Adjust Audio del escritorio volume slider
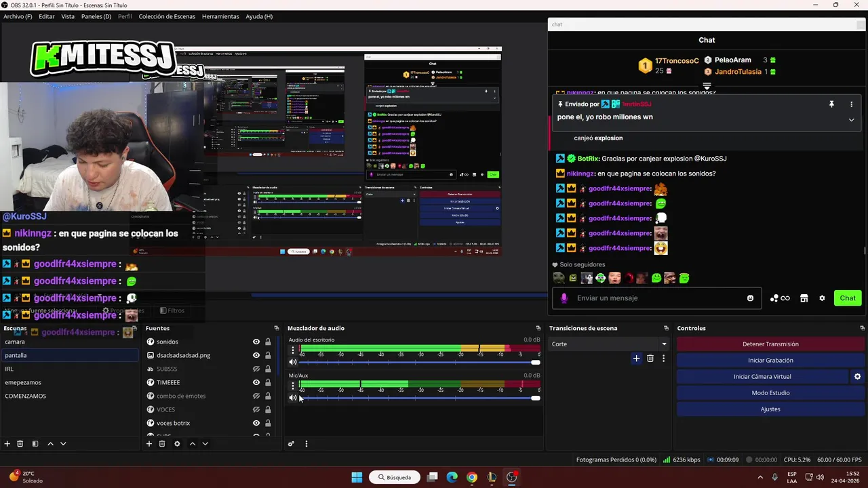868x488 pixels. click(x=419, y=362)
